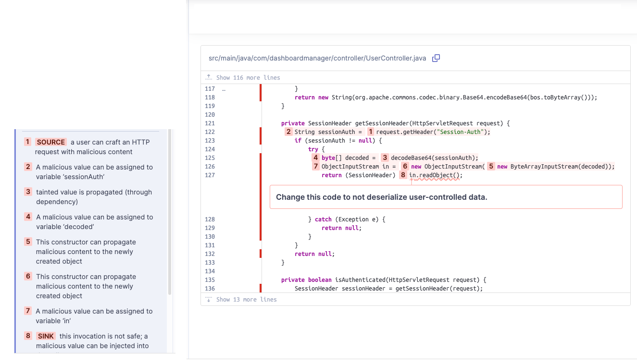Screen dimensions: 637x364
Task: Click code marker 1 before request.getHeader
Action: pyautogui.click(x=371, y=132)
